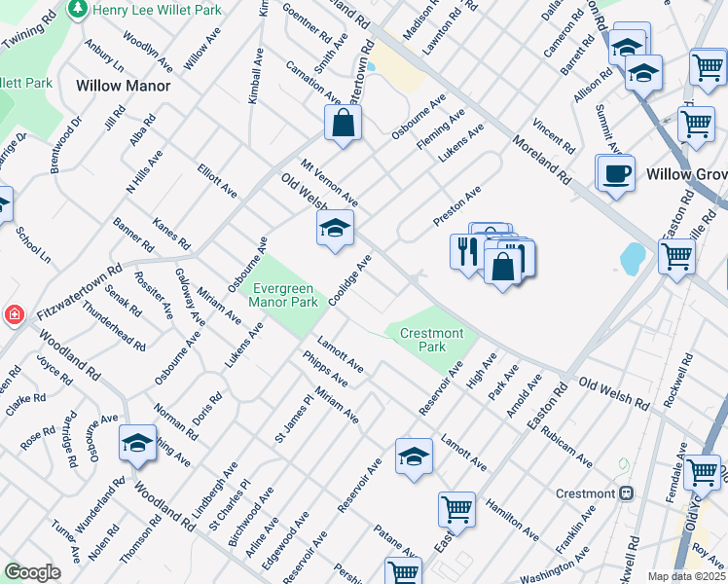This screenshot has width=728, height=584.
Task: Select Rubicam Ave street label
Action: [x=566, y=447]
